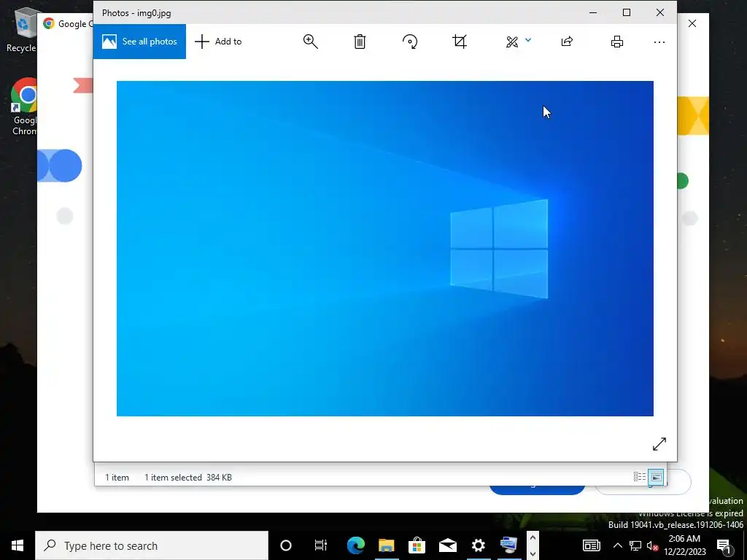Open News and interests on taskbar
Image resolution: width=747 pixels, height=560 pixels.
591,545
